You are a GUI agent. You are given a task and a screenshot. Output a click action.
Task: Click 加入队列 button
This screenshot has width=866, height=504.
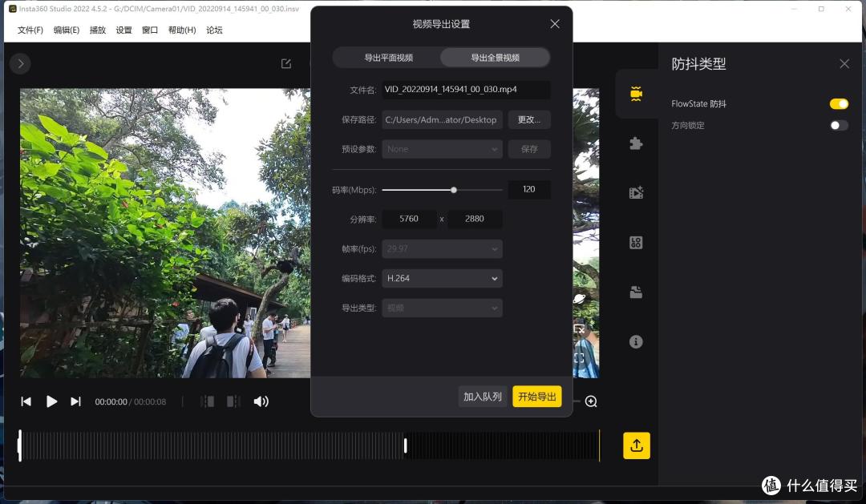pos(482,397)
